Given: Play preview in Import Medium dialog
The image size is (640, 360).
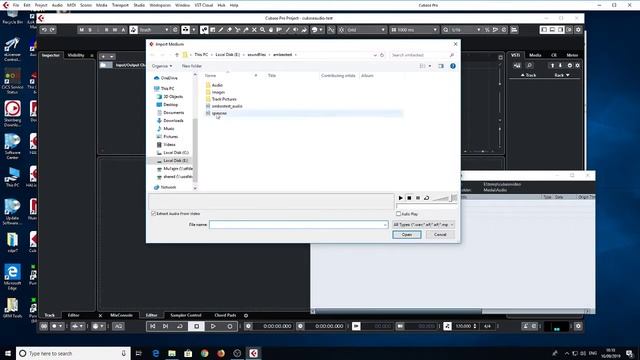Looking at the screenshot, I should (400, 198).
